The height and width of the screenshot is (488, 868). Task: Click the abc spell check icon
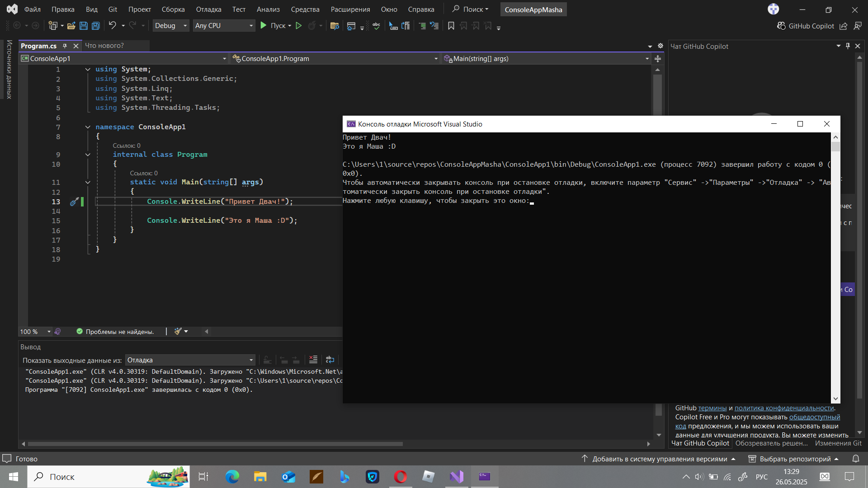(x=376, y=26)
